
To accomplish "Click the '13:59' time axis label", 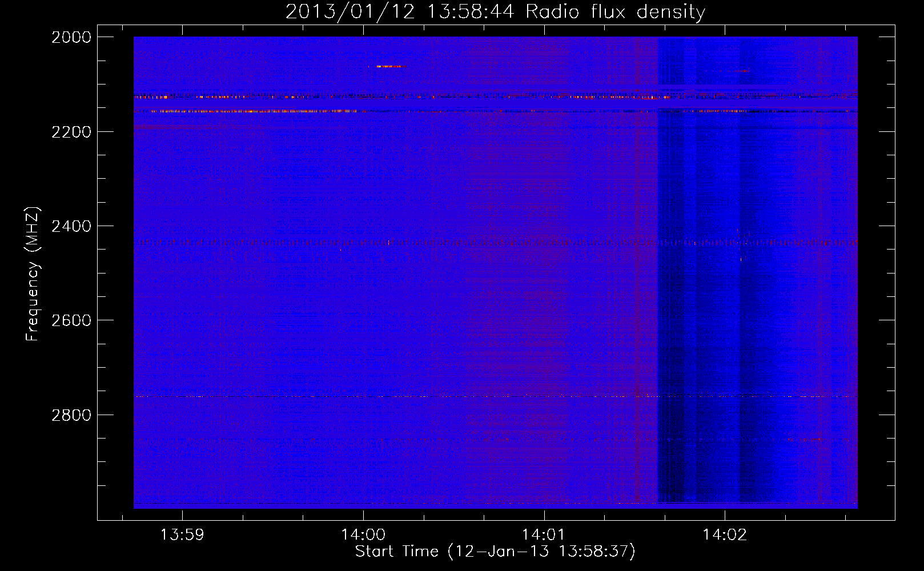I will point(182,535).
